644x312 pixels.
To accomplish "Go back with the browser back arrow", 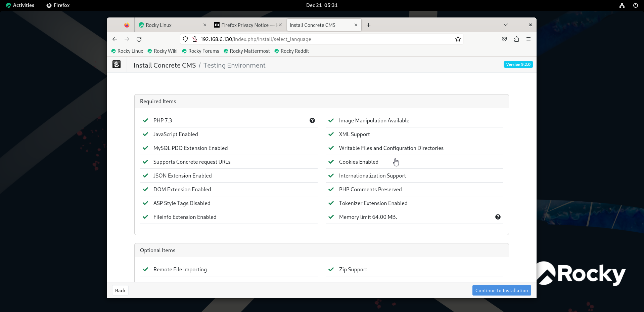I will (115, 39).
